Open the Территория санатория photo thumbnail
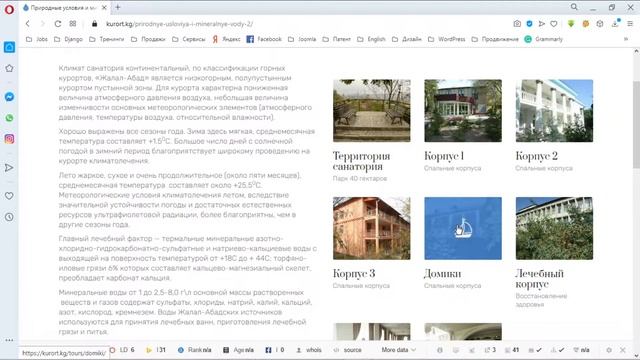The height and width of the screenshot is (360, 640). pyautogui.click(x=371, y=111)
